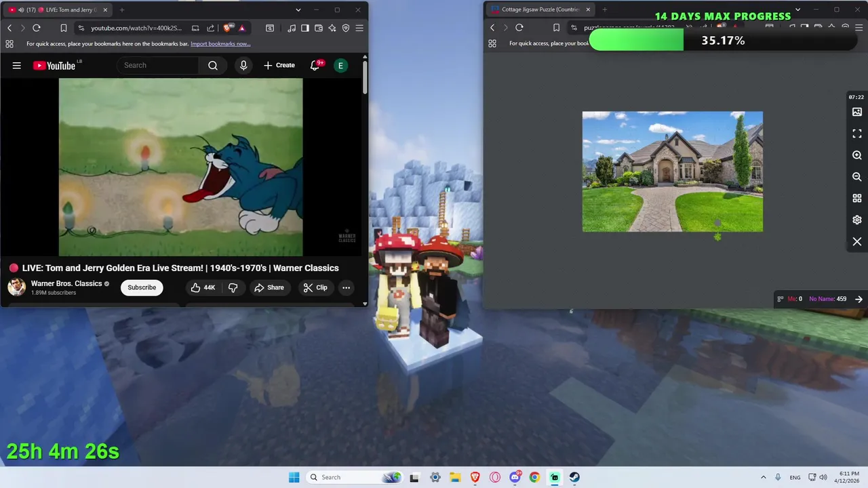Screen dimensions: 868x488
Task: Zoom in on the jigsaw puzzle
Action: 857,155
